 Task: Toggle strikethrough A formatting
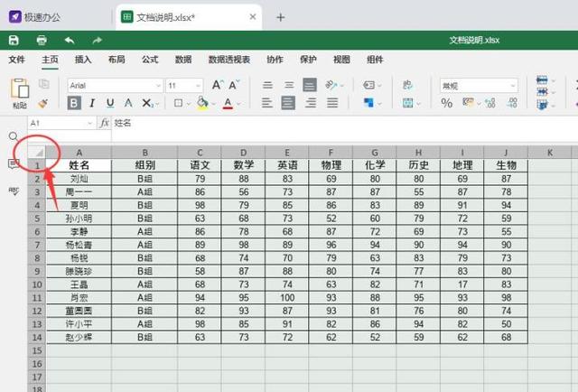point(128,103)
